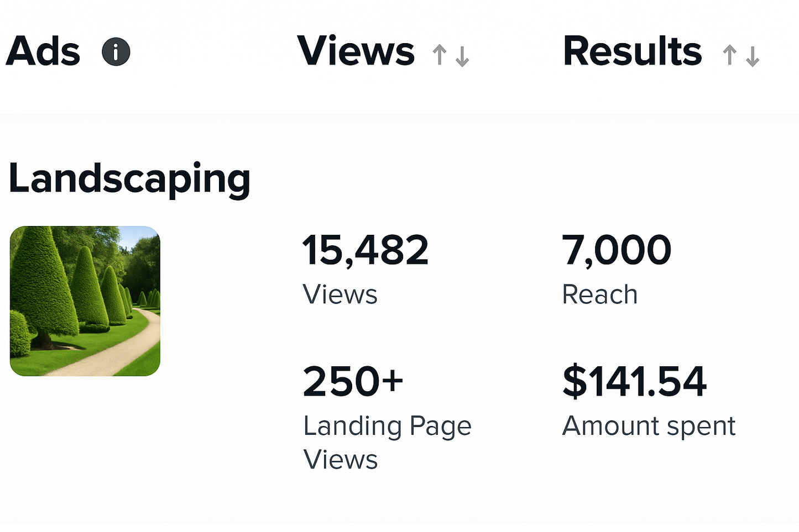Click the Reach label text

point(600,294)
